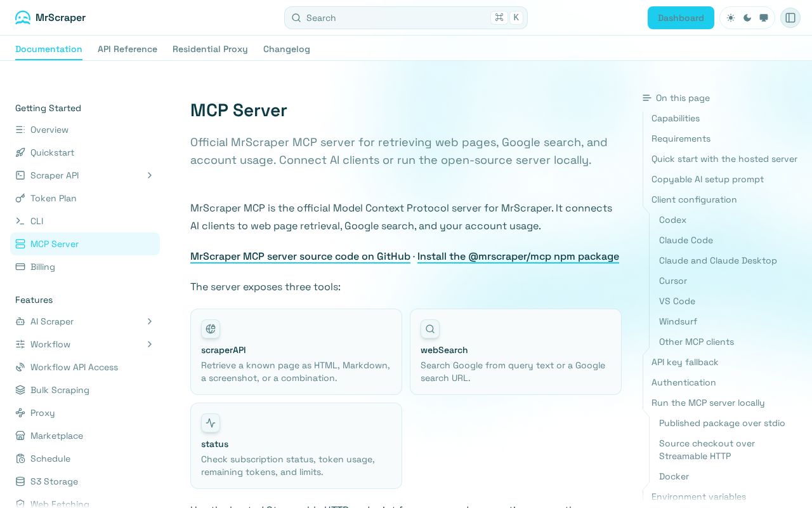This screenshot has width=812, height=508.
Task: Click the Marketplace store icon
Action: (20, 436)
